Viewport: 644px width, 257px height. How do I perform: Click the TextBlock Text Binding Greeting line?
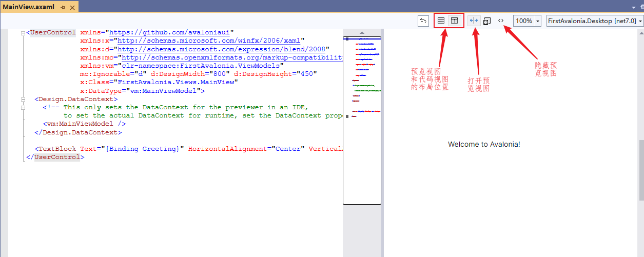coord(189,148)
